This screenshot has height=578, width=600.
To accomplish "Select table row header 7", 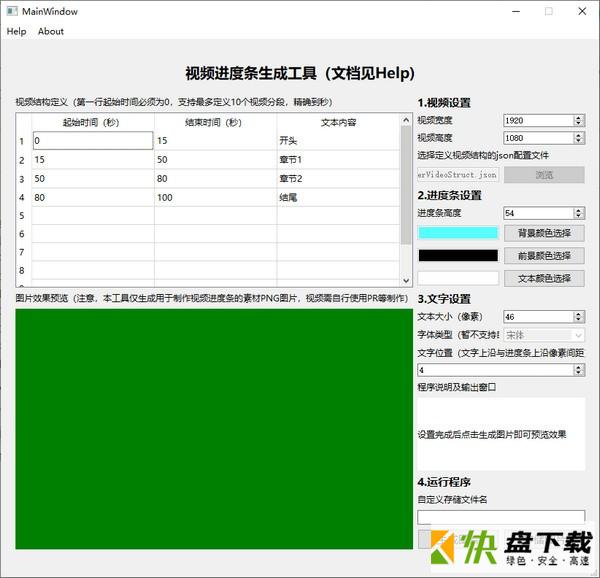I will [x=23, y=252].
